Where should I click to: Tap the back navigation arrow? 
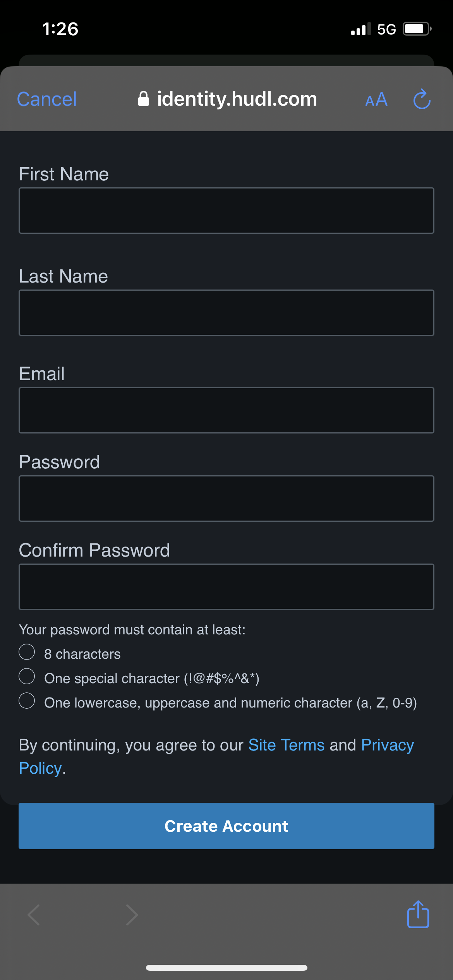[x=34, y=915]
